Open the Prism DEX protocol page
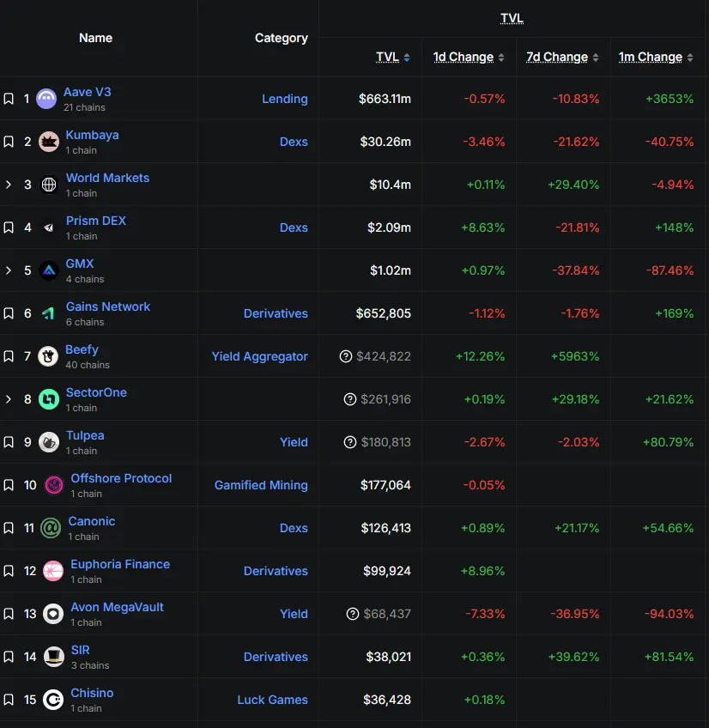Screen dimensions: 709x728 click(x=96, y=221)
